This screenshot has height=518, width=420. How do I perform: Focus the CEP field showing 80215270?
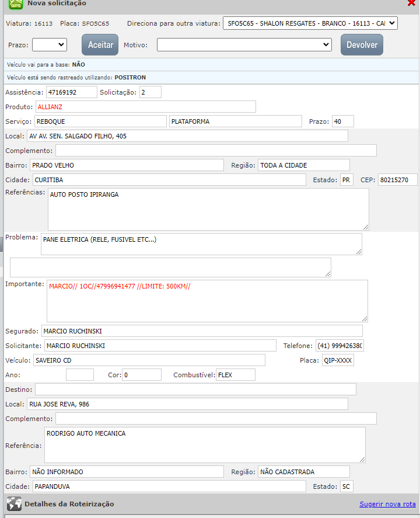tap(397, 180)
